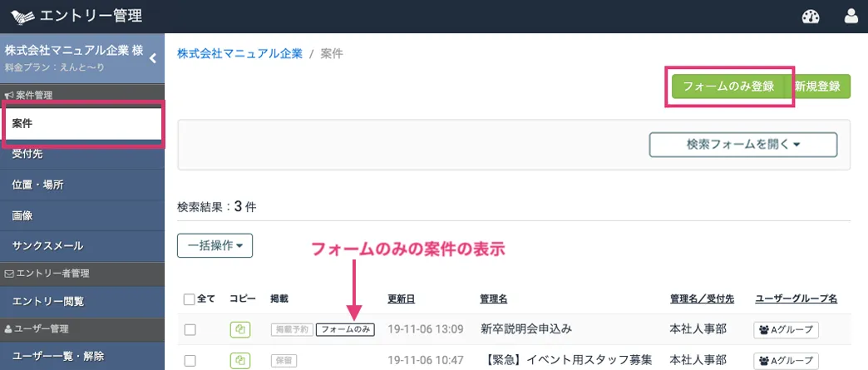Click the フォームのみ登録 button
This screenshot has width=868, height=370.
(727, 86)
